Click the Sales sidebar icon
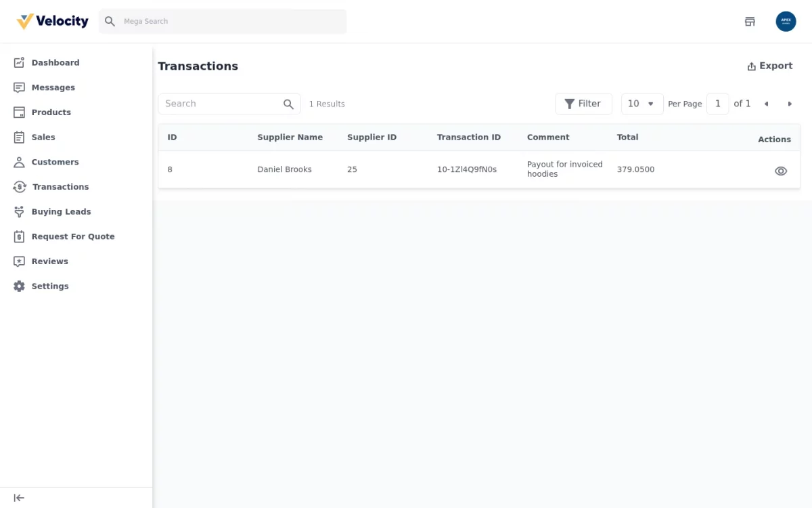Image resolution: width=812 pixels, height=508 pixels. coord(19,137)
